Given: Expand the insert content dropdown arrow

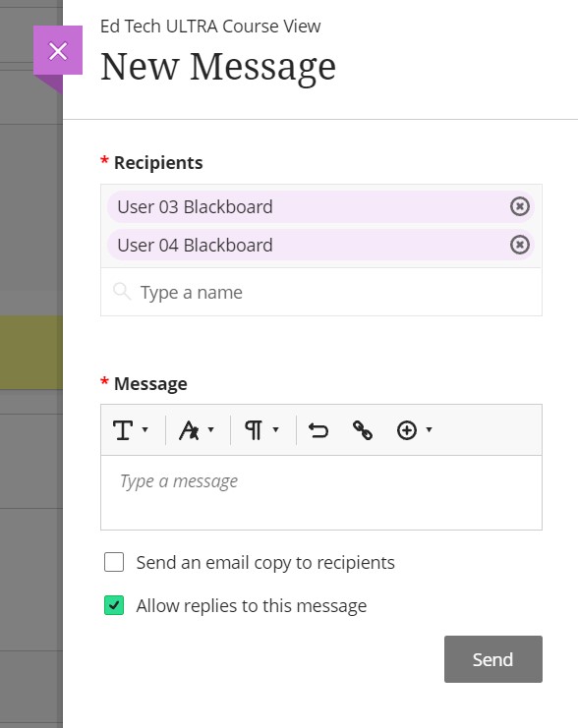Looking at the screenshot, I should tap(429, 429).
